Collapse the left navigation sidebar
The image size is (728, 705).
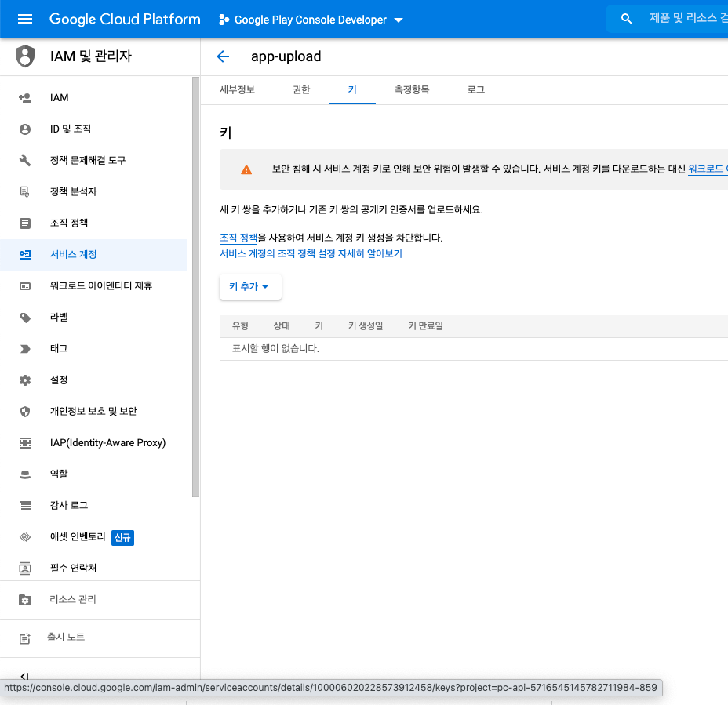(25, 676)
